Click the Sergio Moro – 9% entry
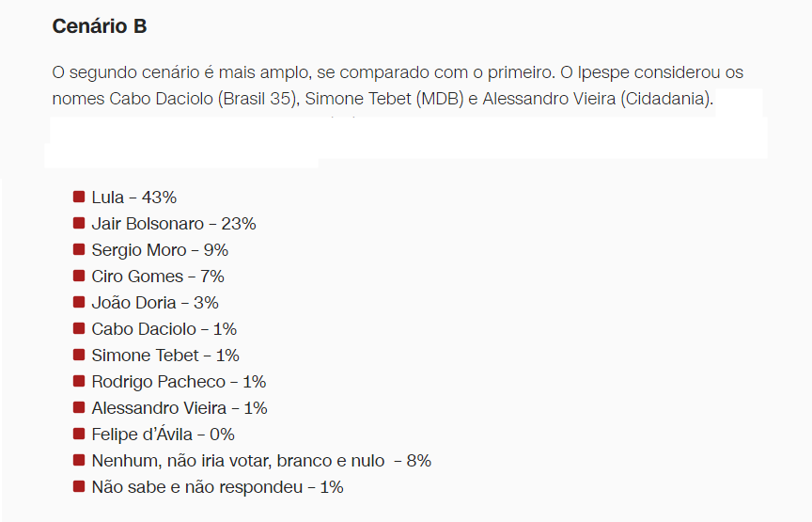The width and height of the screenshot is (812, 522). (x=160, y=250)
